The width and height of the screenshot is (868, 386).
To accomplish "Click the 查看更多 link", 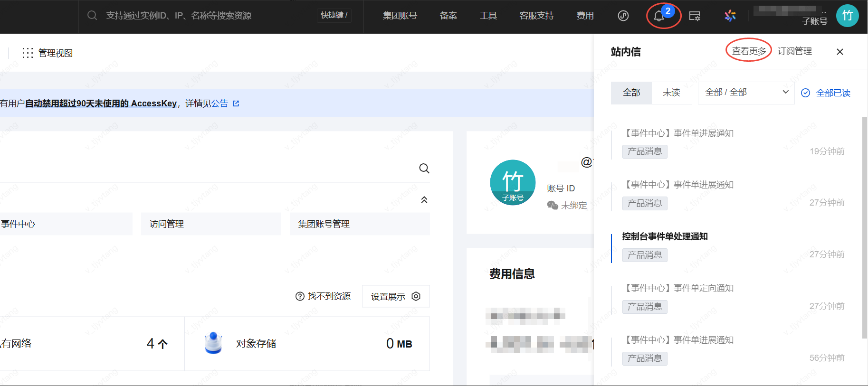I will click(x=749, y=51).
